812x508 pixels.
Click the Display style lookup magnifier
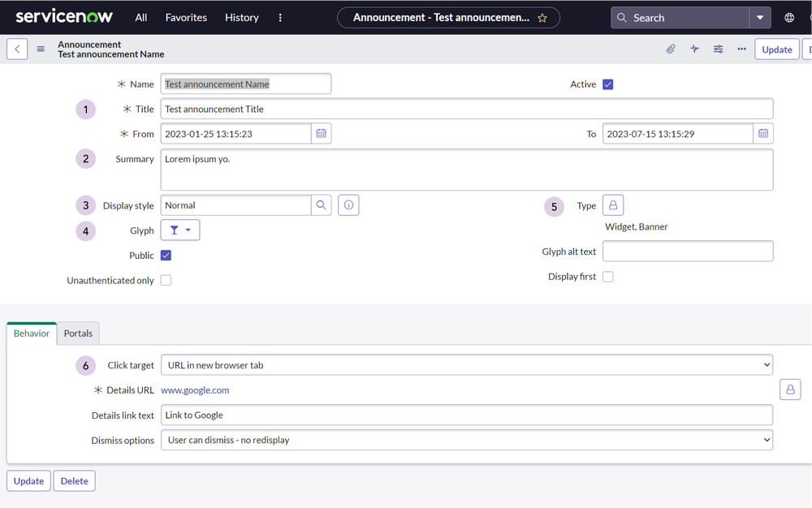pyautogui.click(x=321, y=205)
